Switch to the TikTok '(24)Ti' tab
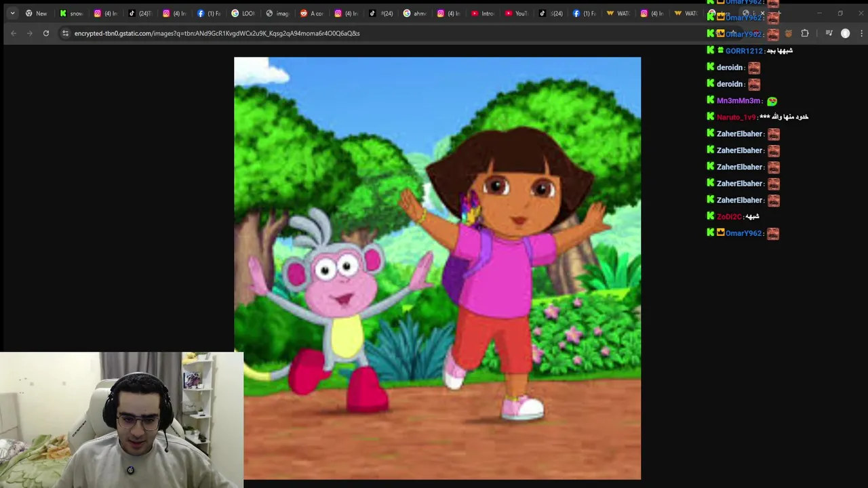Screen dimensions: 868x488 tap(140, 14)
